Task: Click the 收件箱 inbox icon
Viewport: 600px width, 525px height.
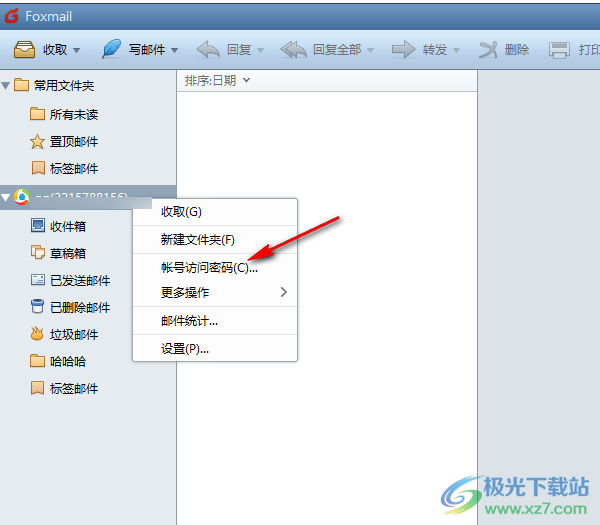Action: pos(38,226)
